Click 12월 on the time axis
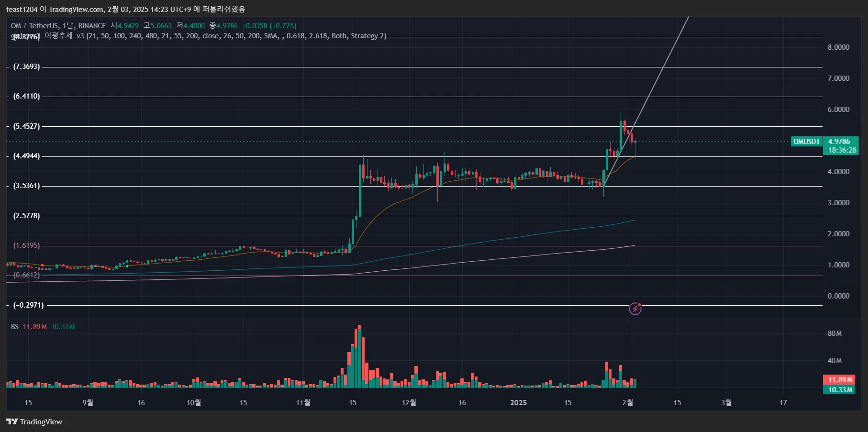Image resolution: width=868 pixels, height=432 pixels. pyautogui.click(x=409, y=403)
